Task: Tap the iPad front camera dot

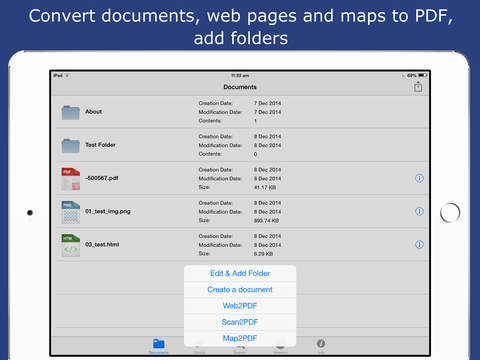Action: point(30,212)
